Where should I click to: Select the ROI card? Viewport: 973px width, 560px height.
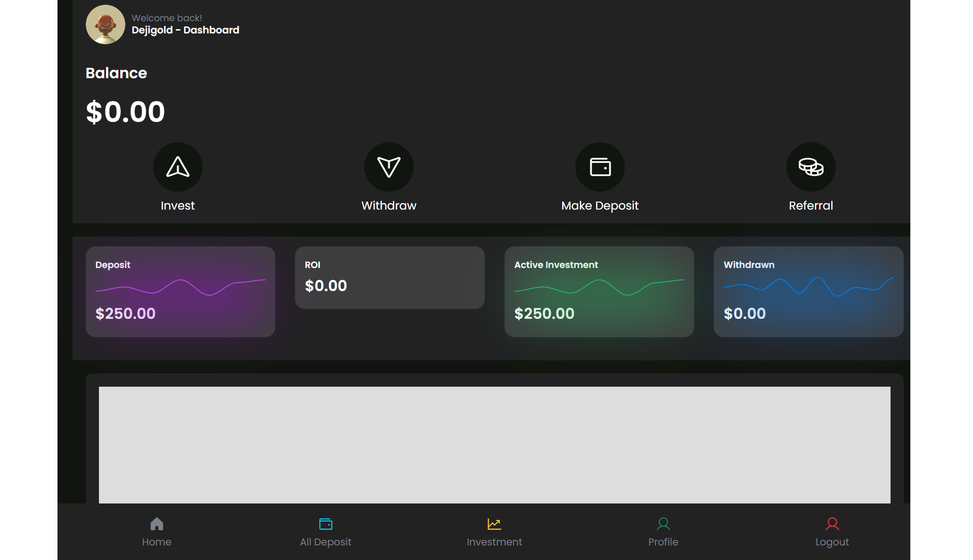coord(389,278)
